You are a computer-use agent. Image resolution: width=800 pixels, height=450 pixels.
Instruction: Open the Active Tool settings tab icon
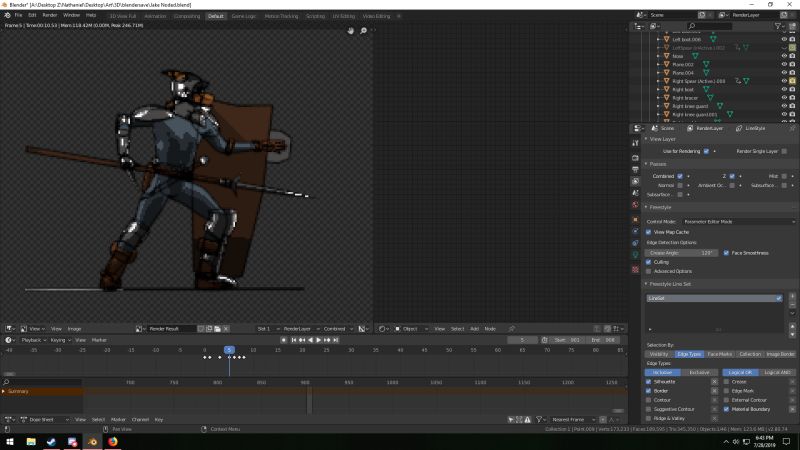635,143
